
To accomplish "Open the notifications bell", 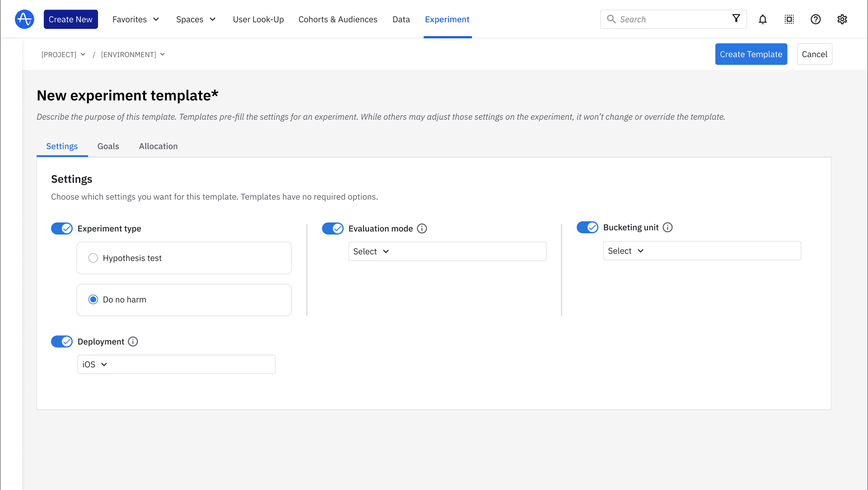I will tap(763, 19).
